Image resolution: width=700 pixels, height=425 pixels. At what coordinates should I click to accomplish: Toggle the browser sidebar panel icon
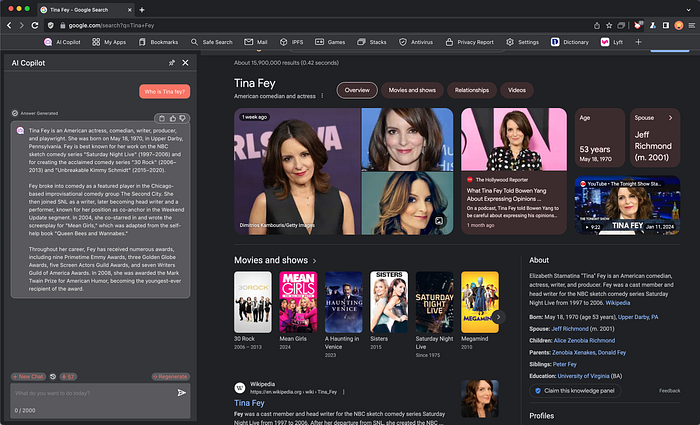point(666,25)
